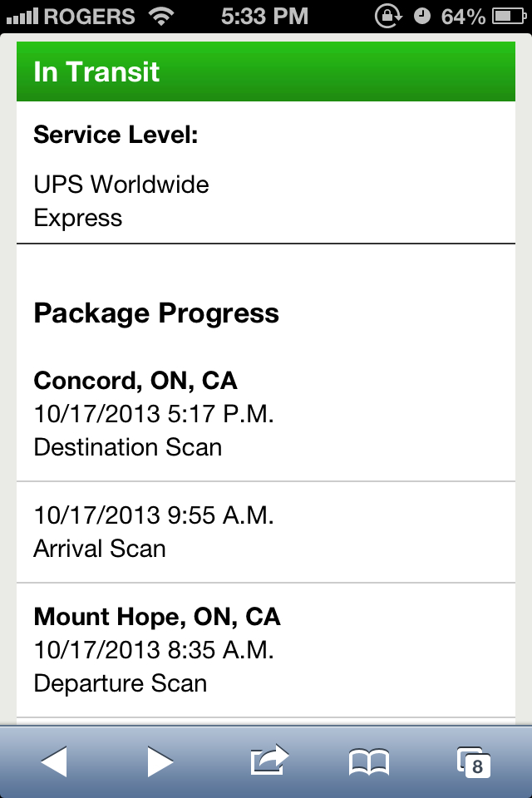Tap the Safari back arrow
Screen dimensions: 532x798
(54, 762)
